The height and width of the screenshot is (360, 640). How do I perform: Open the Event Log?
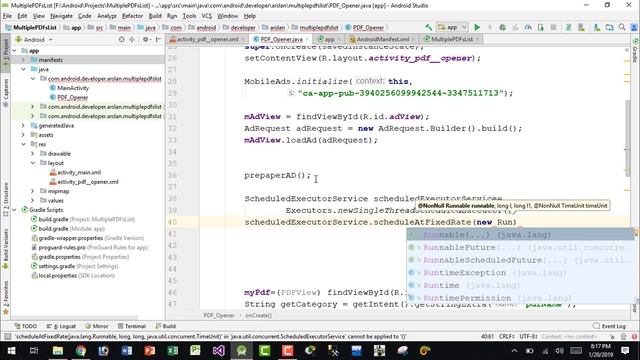[x=609, y=326]
